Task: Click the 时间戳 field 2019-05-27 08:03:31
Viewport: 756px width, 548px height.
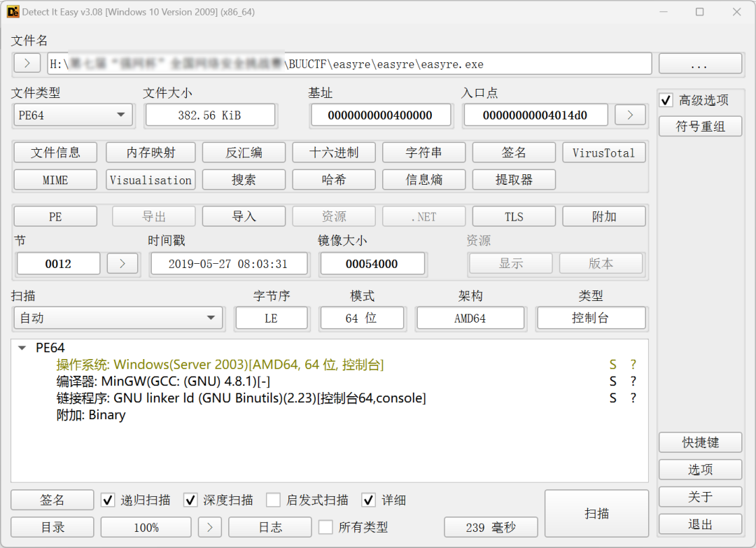Action: (x=229, y=264)
